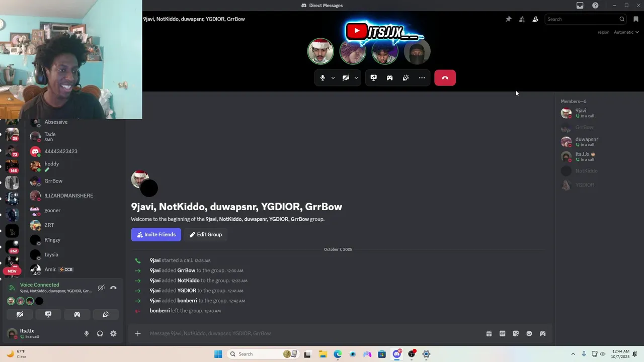Open ItsJJx user profile panel
Viewport: 644px width, 362px height.
coord(40,333)
